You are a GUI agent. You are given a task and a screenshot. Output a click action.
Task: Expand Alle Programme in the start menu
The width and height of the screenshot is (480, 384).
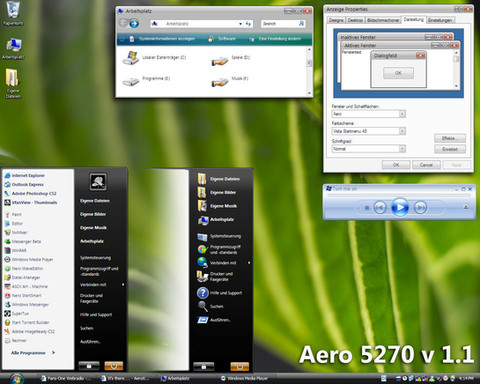pyautogui.click(x=33, y=353)
